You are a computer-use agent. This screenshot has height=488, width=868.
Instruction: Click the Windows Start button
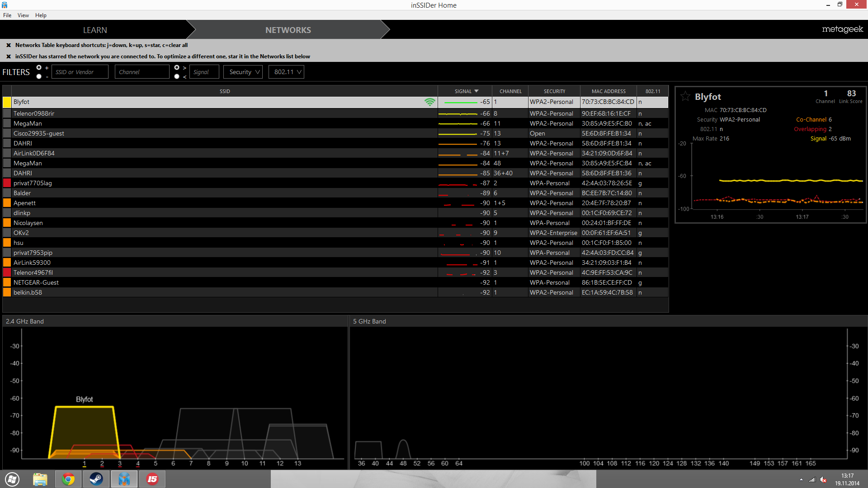pos(12,479)
